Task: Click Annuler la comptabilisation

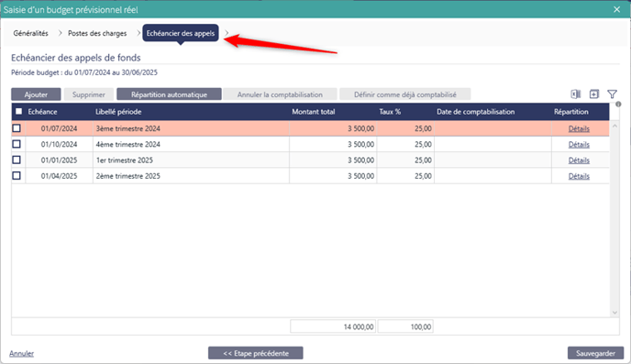Action: (x=280, y=94)
